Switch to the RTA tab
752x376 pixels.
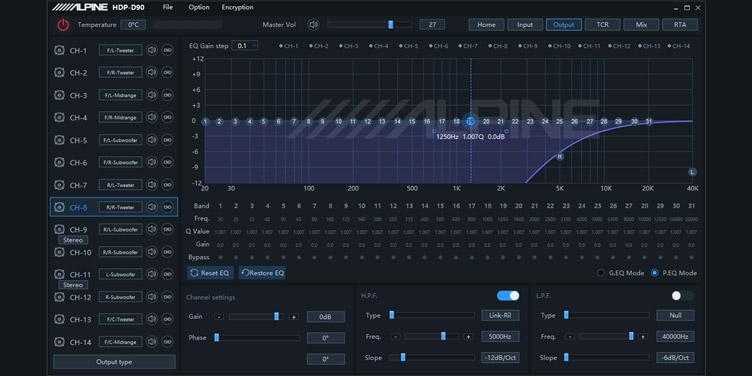click(x=680, y=24)
